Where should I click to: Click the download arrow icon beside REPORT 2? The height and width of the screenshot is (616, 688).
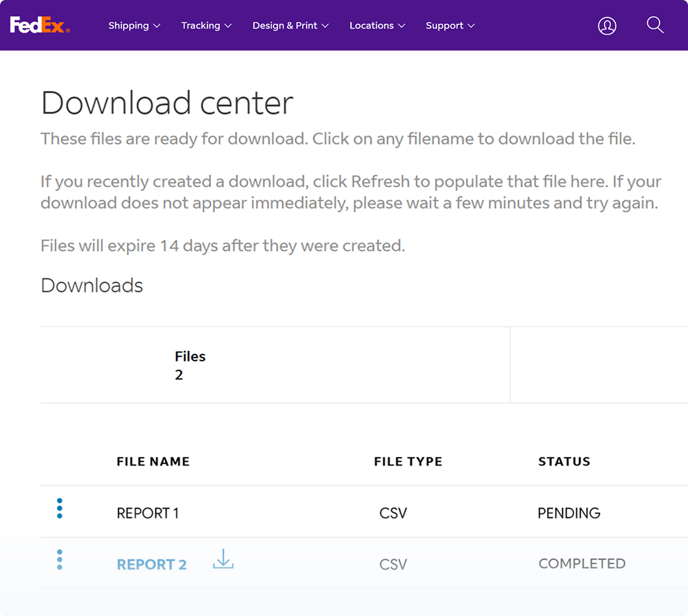click(223, 559)
